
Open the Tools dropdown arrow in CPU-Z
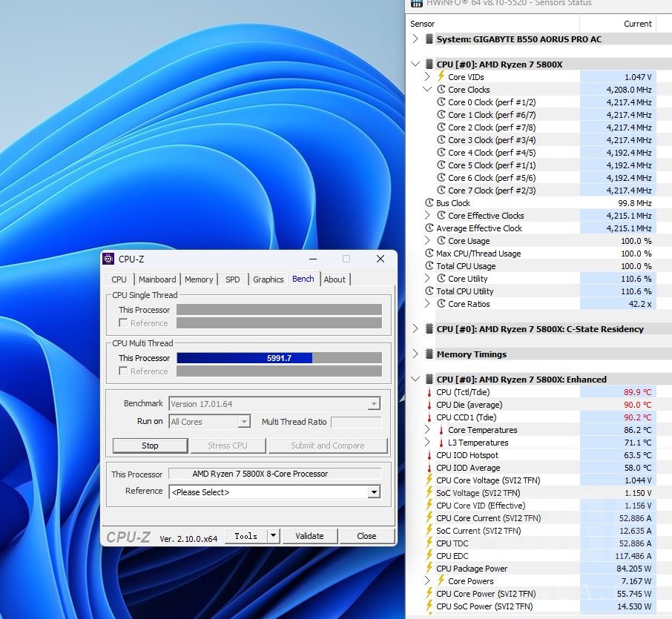[273, 536]
